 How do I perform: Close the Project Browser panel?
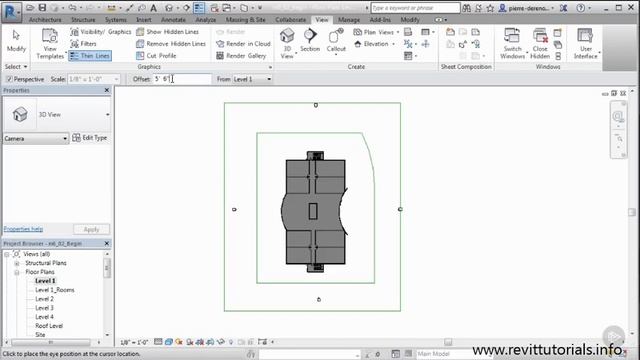[x=107, y=243]
